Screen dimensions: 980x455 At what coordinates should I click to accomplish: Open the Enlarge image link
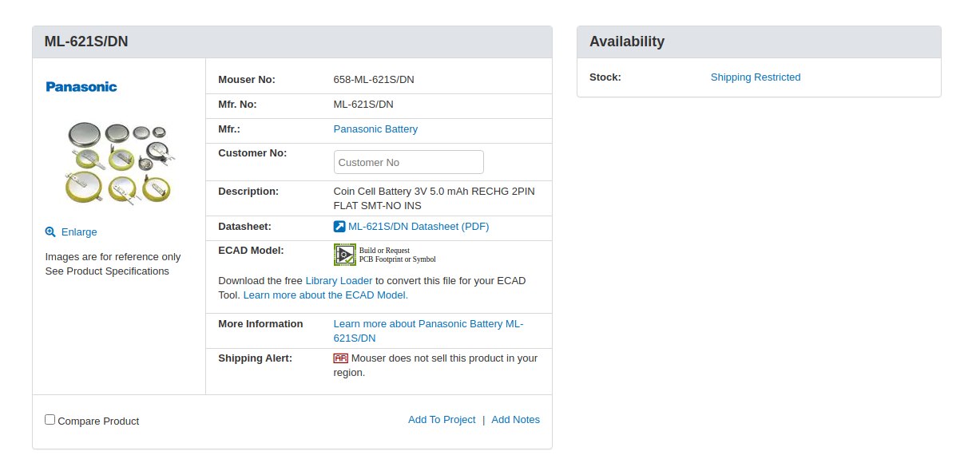pyautogui.click(x=79, y=232)
